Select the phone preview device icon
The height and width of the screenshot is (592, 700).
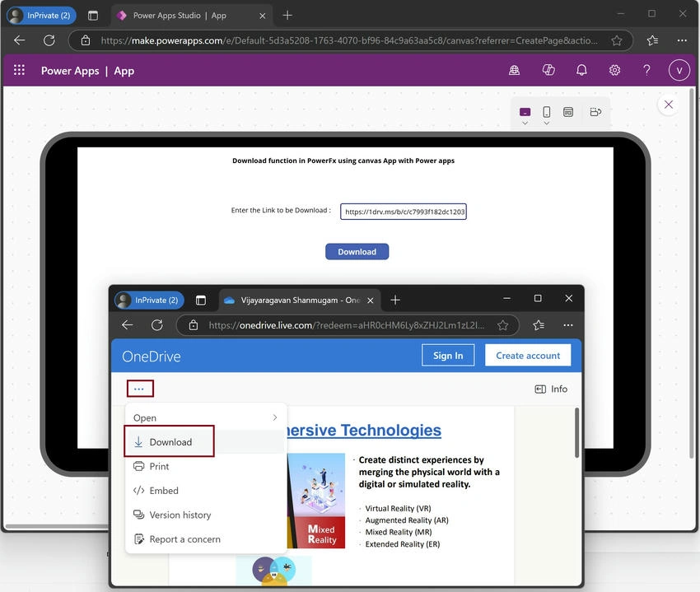pos(547,112)
